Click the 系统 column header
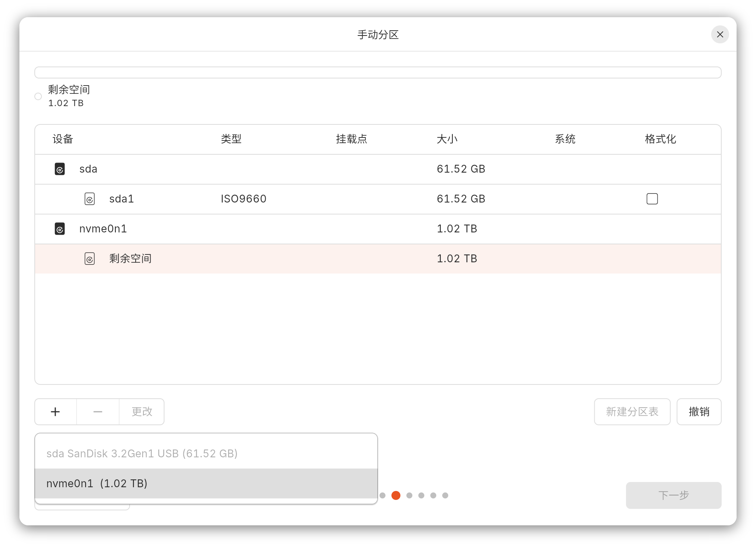This screenshot has width=756, height=547. pos(565,139)
